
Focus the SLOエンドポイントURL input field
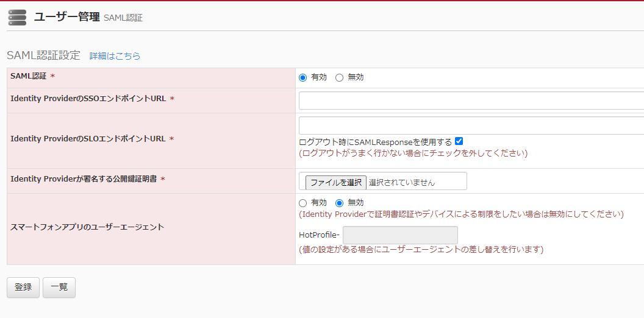(x=471, y=125)
